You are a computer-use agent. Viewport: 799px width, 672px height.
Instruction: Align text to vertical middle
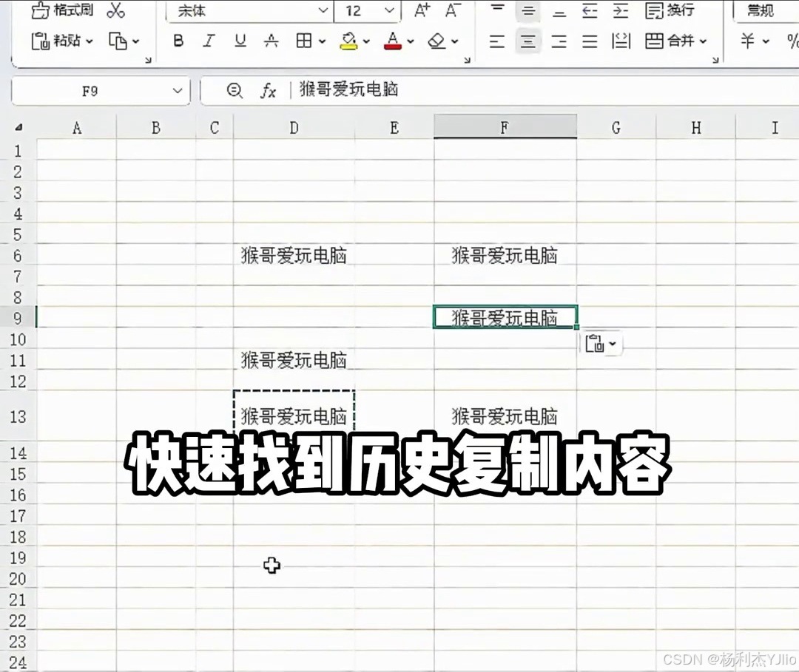[x=528, y=10]
